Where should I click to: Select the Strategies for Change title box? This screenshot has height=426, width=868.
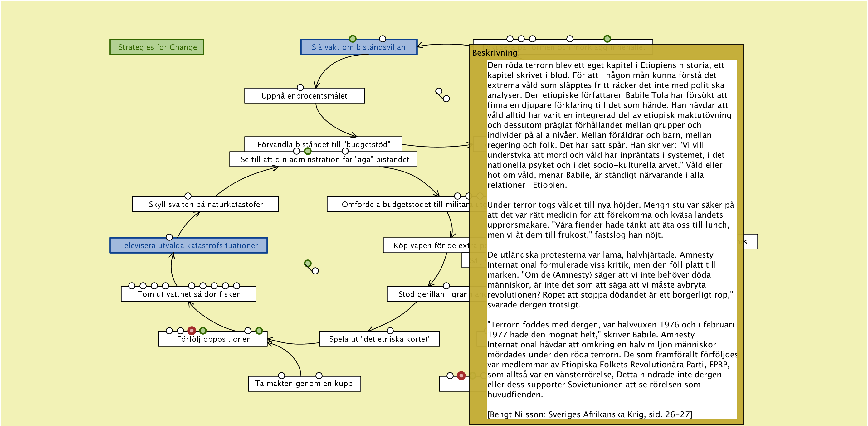click(x=157, y=47)
